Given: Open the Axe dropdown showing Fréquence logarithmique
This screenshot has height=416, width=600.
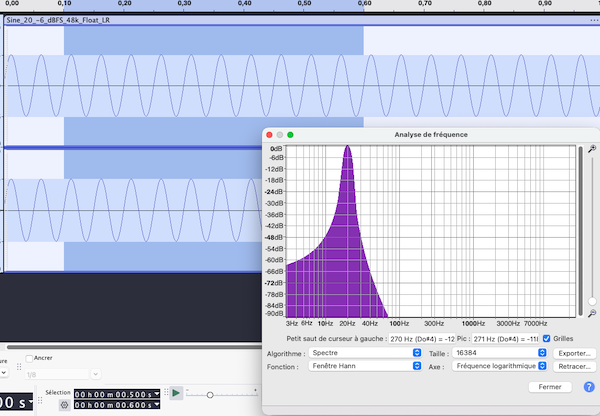Looking at the screenshot, I should pyautogui.click(x=499, y=366).
